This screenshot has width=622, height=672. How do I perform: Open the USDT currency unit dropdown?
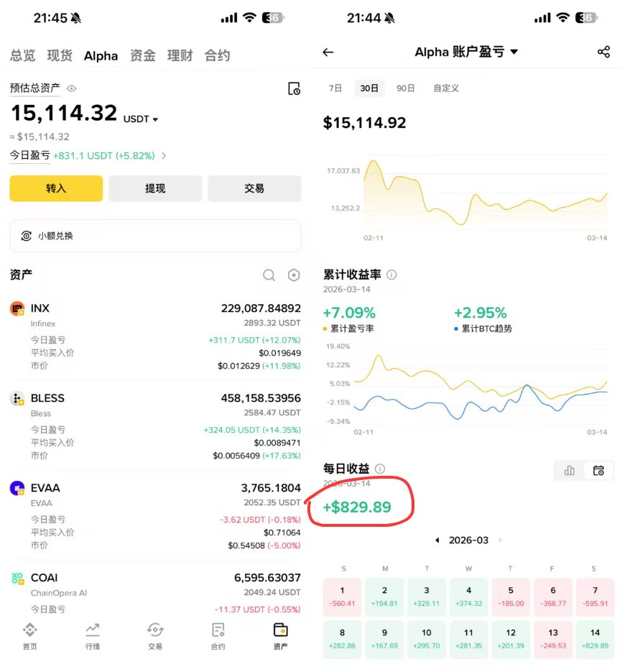tap(141, 119)
